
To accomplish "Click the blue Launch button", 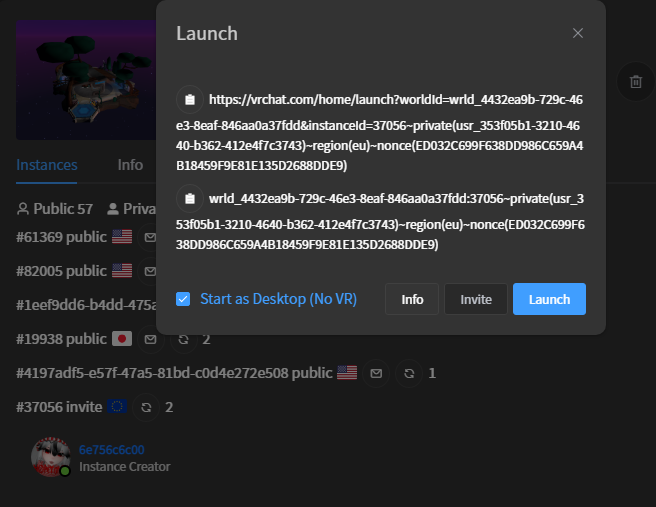I will click(x=549, y=299).
